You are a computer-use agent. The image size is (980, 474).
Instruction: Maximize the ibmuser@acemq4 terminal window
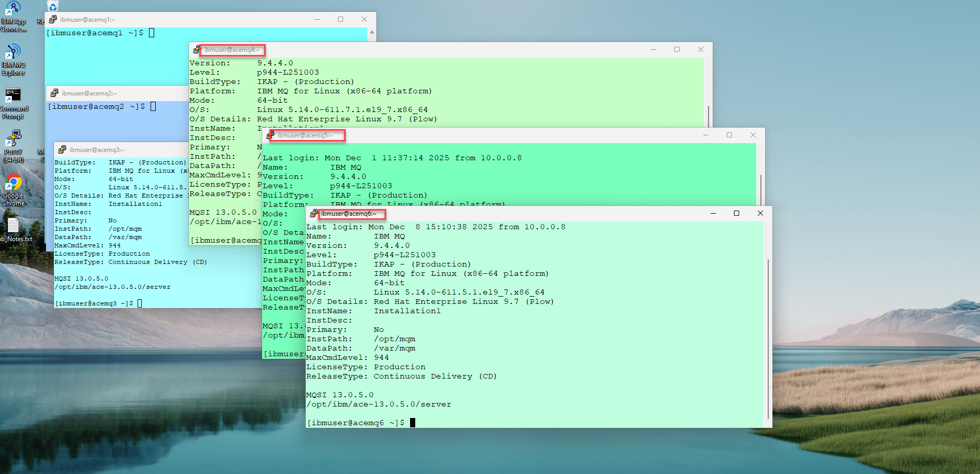pos(677,50)
